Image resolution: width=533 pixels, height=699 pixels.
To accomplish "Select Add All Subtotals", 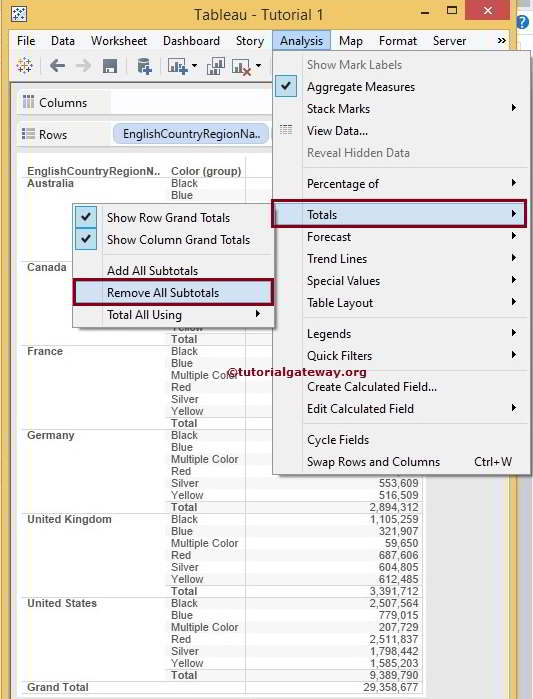I will pos(173,270).
